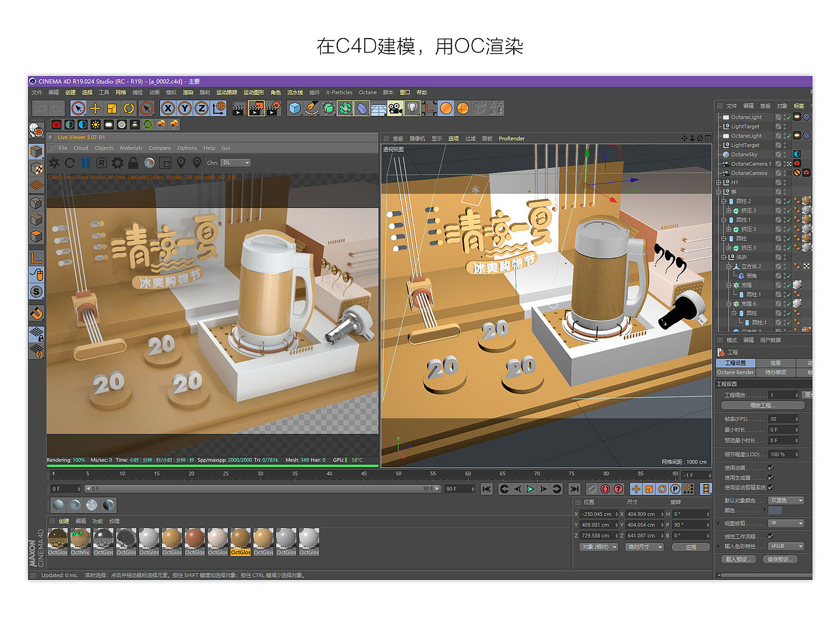The height and width of the screenshot is (627, 840).
Task: Select the Move tool in the top toolbar
Action: [x=95, y=108]
